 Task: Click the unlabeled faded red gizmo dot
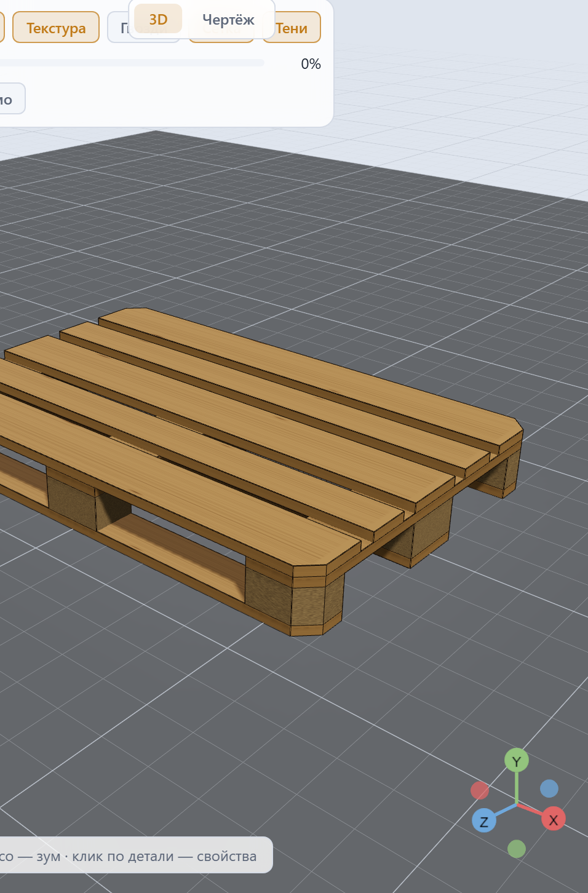(x=480, y=790)
